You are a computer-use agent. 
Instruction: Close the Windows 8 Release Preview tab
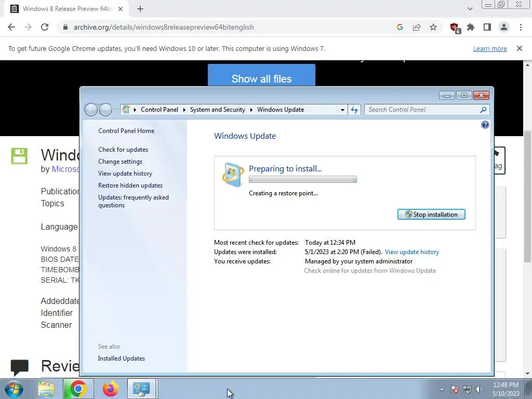tap(121, 9)
